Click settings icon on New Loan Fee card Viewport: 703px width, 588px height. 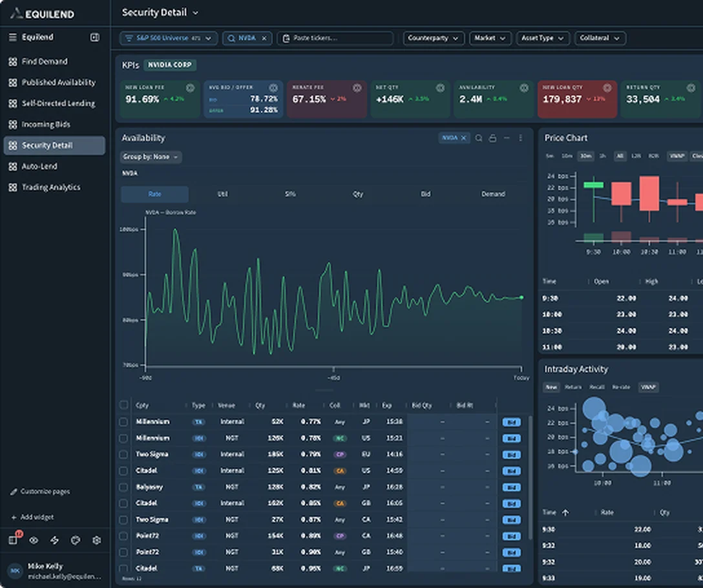[x=190, y=88]
